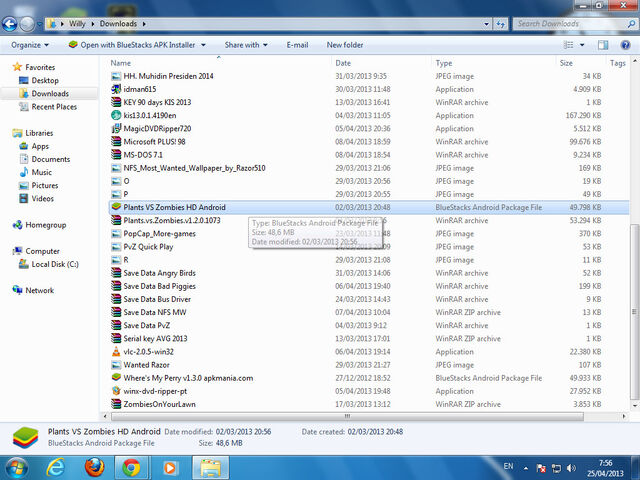Click the kis13.0.1.4190en globe icon

coord(116,116)
